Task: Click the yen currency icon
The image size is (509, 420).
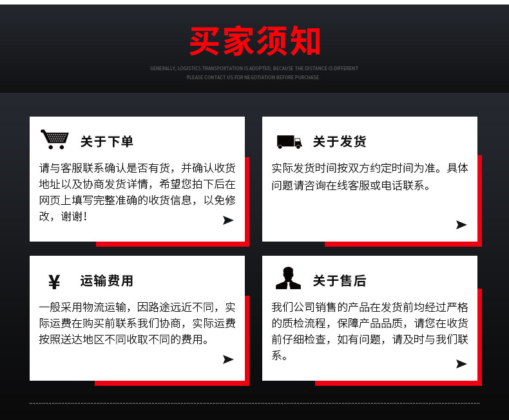Action: pyautogui.click(x=54, y=282)
